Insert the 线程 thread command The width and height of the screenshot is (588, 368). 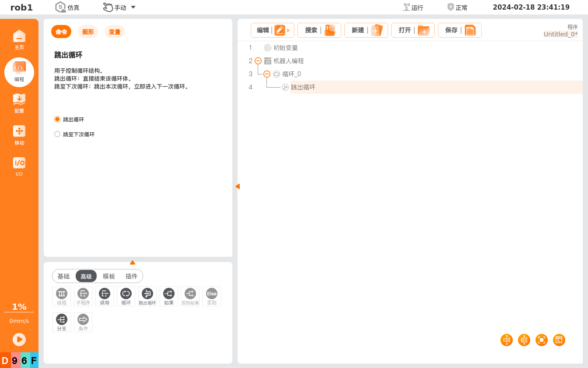(62, 297)
